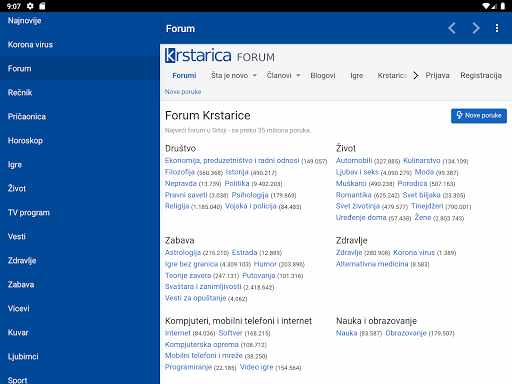Open the Automobili forum link

click(x=354, y=161)
